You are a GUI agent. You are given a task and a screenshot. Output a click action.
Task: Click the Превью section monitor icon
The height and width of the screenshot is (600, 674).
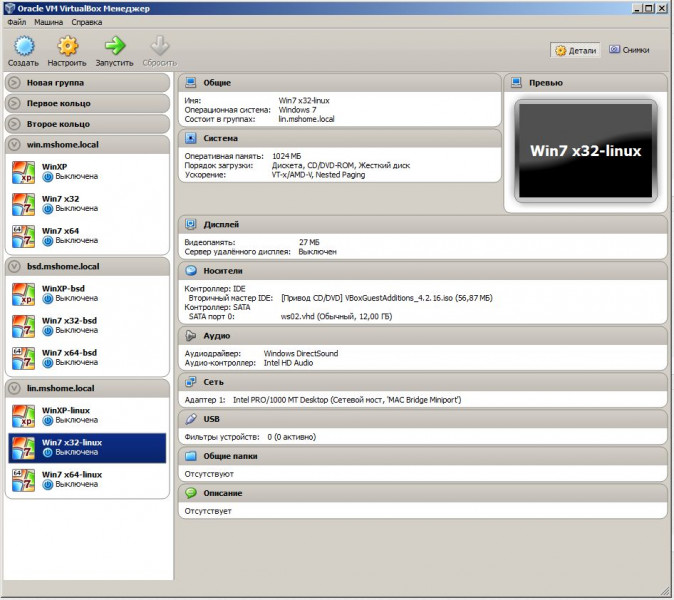[x=516, y=82]
